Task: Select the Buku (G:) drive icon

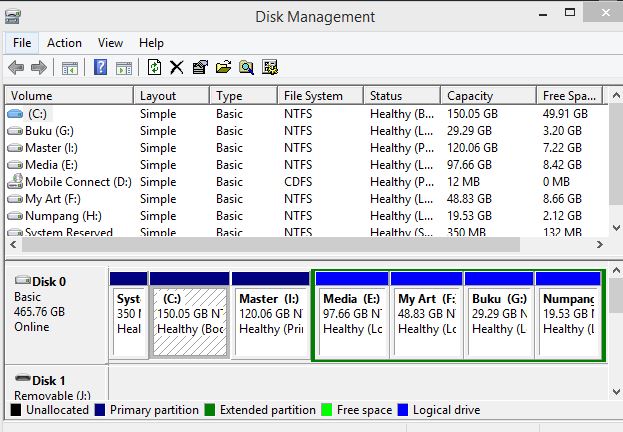Action: click(15, 131)
